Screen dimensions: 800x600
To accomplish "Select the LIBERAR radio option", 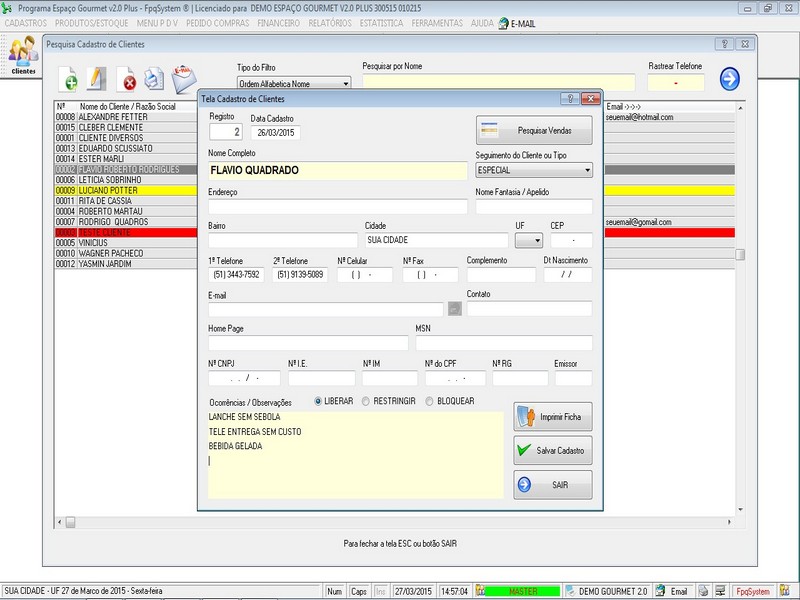I will pyautogui.click(x=319, y=401).
